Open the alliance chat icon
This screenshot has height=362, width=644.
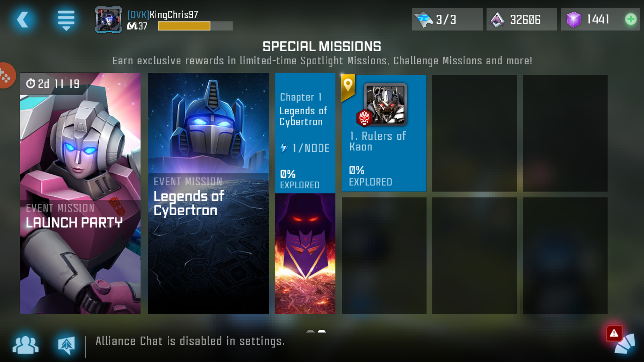coord(66,345)
